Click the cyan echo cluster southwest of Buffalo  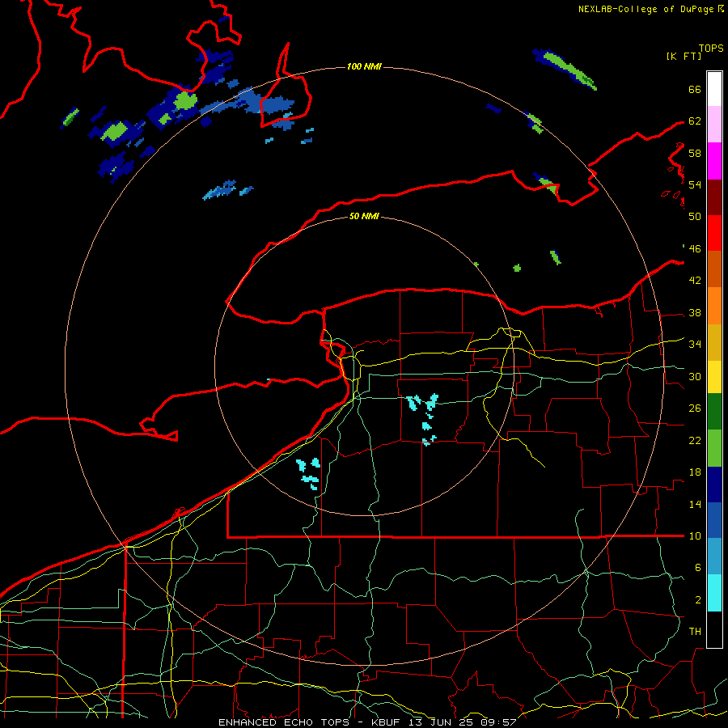coord(308,473)
